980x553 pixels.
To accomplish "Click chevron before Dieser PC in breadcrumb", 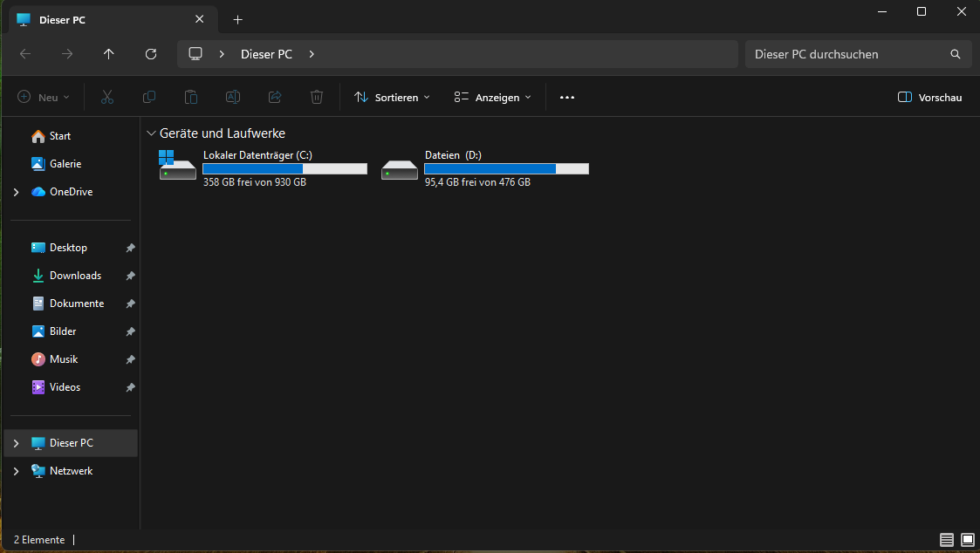I will tap(222, 54).
